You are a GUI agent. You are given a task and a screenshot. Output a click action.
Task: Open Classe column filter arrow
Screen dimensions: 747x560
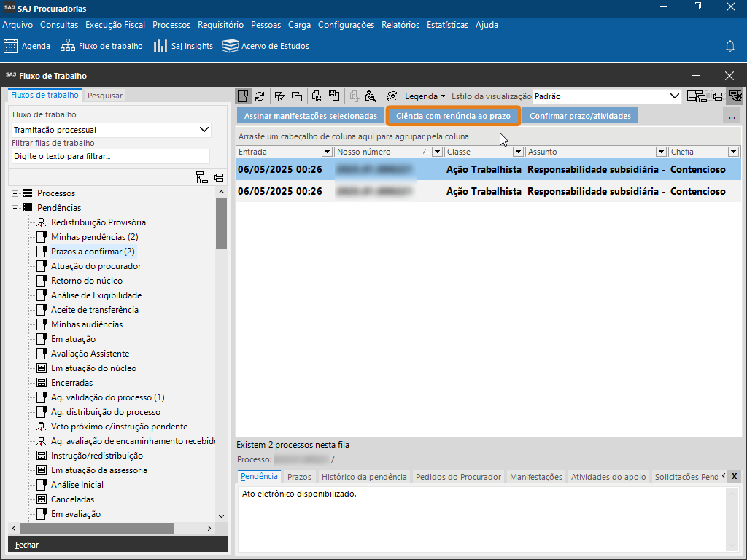pyautogui.click(x=518, y=152)
